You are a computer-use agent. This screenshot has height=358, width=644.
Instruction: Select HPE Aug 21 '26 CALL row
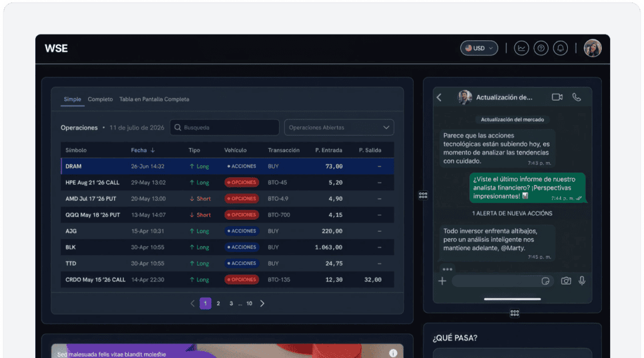tap(227, 183)
